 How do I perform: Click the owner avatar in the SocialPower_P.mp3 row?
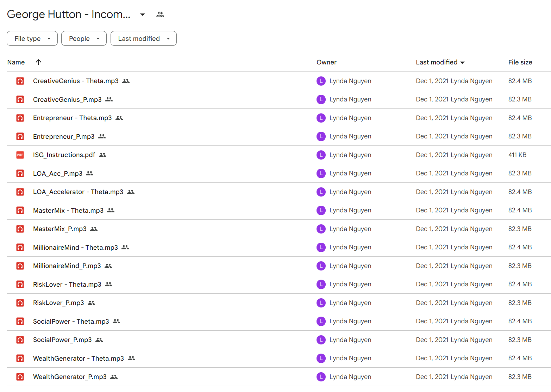click(321, 340)
